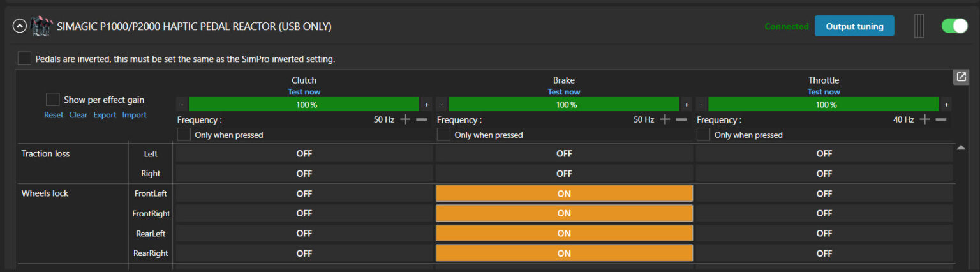
Task: Increase Brake frequency with plus icon
Action: [x=665, y=119]
